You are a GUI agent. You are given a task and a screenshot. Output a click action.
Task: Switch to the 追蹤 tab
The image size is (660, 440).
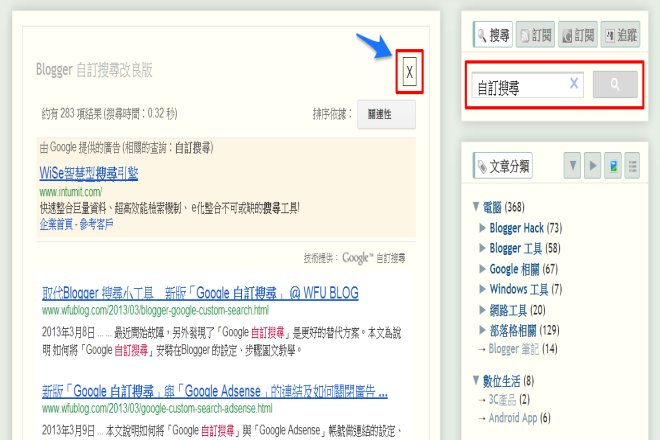click(x=620, y=35)
